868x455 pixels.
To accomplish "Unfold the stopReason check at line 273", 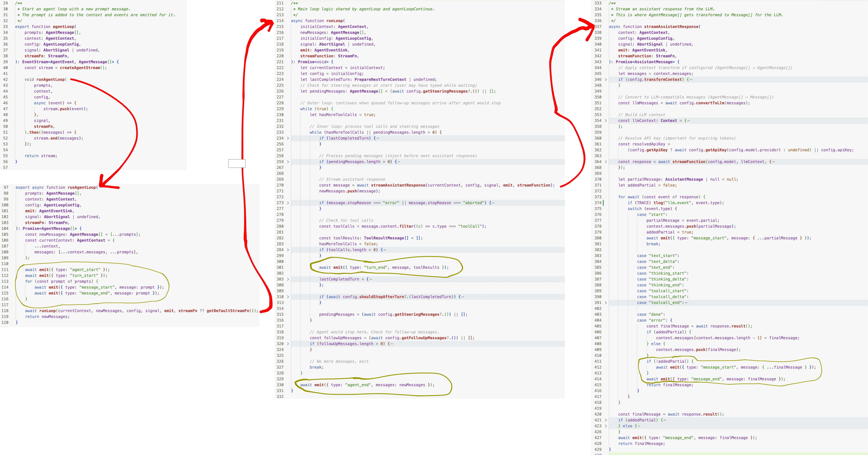I will (x=288, y=203).
